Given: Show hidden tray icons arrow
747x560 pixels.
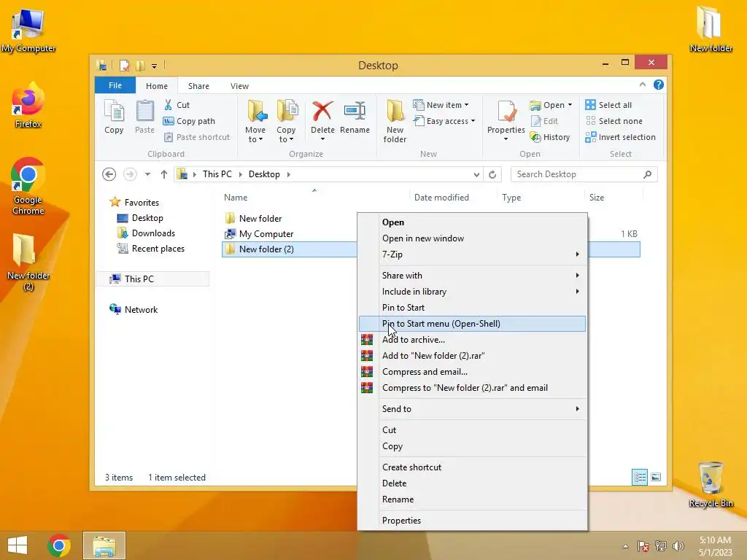Looking at the screenshot, I should tap(625, 546).
